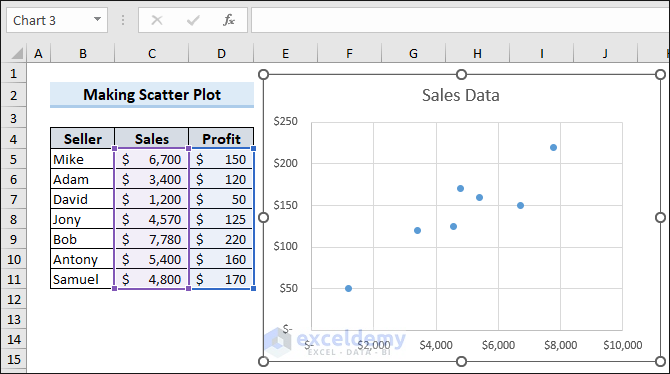Select the cell containing Mike
Viewport: 670px width, 374px height.
click(82, 159)
